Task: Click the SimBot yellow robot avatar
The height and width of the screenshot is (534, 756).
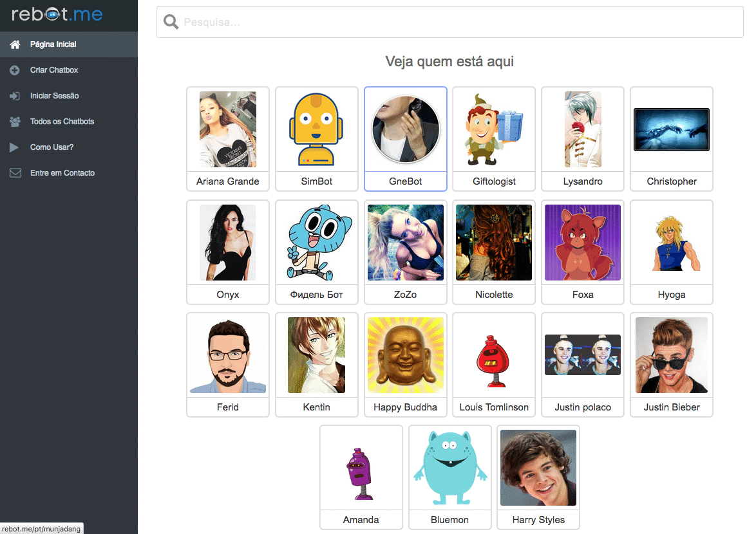Action: pyautogui.click(x=316, y=129)
